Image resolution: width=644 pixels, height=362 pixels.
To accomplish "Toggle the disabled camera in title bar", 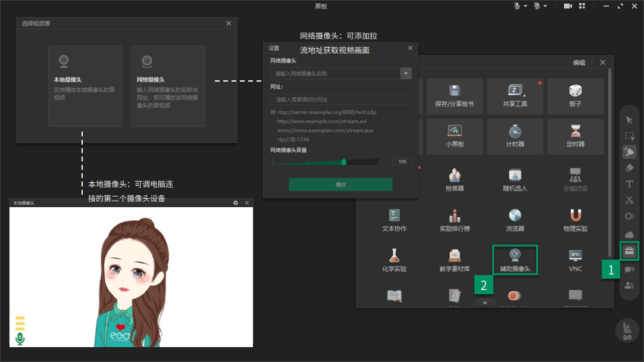I will click(537, 6).
